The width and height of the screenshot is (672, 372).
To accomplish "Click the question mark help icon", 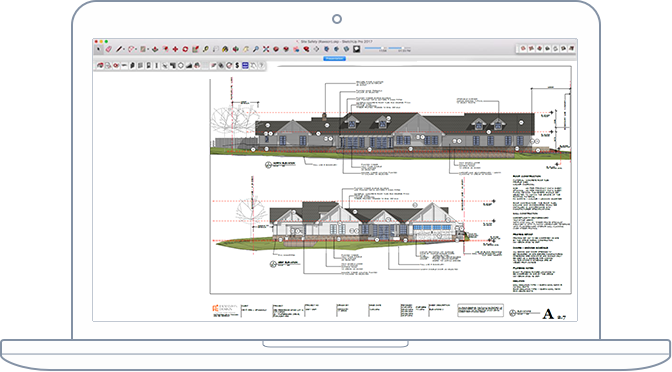I will pyautogui.click(x=261, y=66).
